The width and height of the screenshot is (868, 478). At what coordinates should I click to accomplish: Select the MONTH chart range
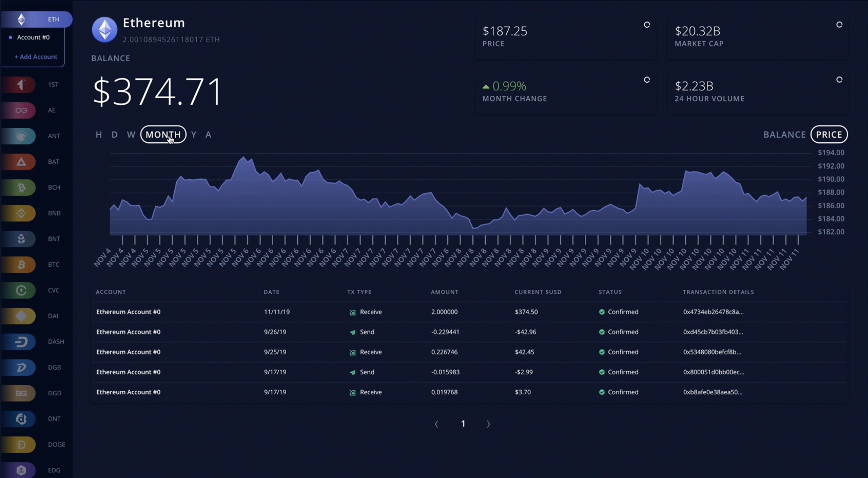163,134
